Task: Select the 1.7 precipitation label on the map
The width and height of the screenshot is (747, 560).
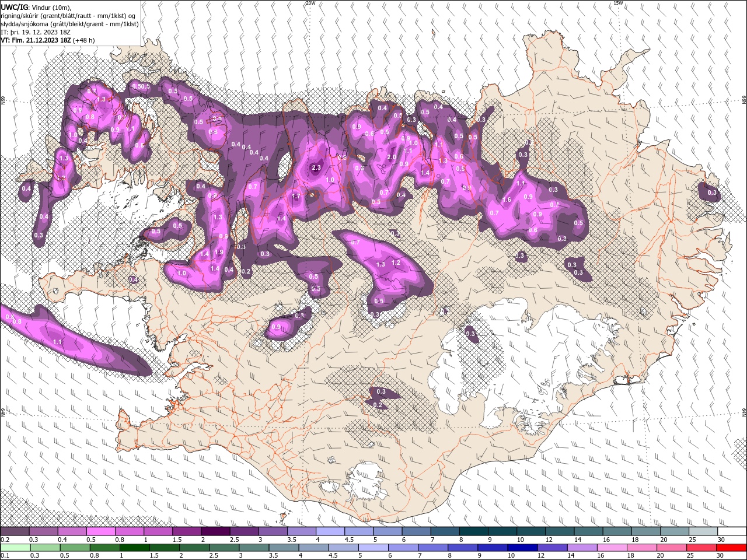Action: (x=296, y=197)
